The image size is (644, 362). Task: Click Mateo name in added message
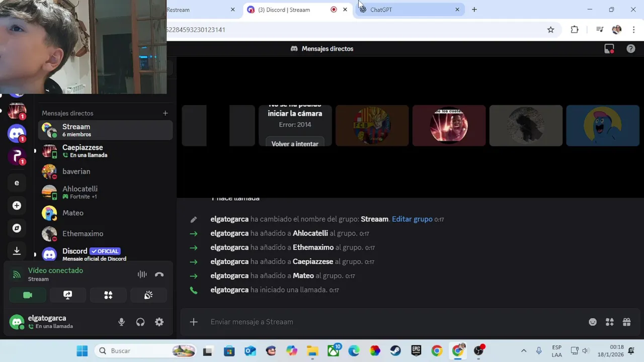303,276
